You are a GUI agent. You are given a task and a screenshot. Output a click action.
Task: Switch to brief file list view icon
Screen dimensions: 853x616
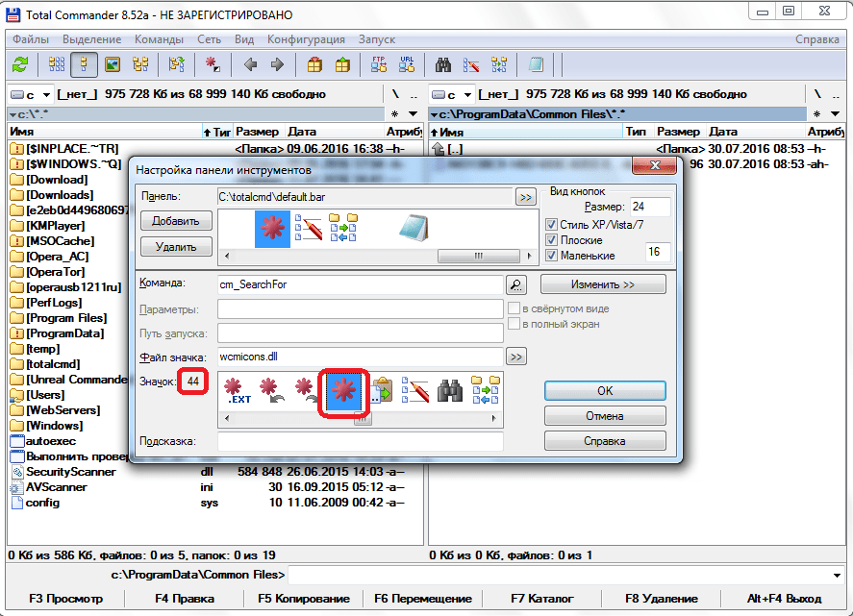(x=57, y=64)
